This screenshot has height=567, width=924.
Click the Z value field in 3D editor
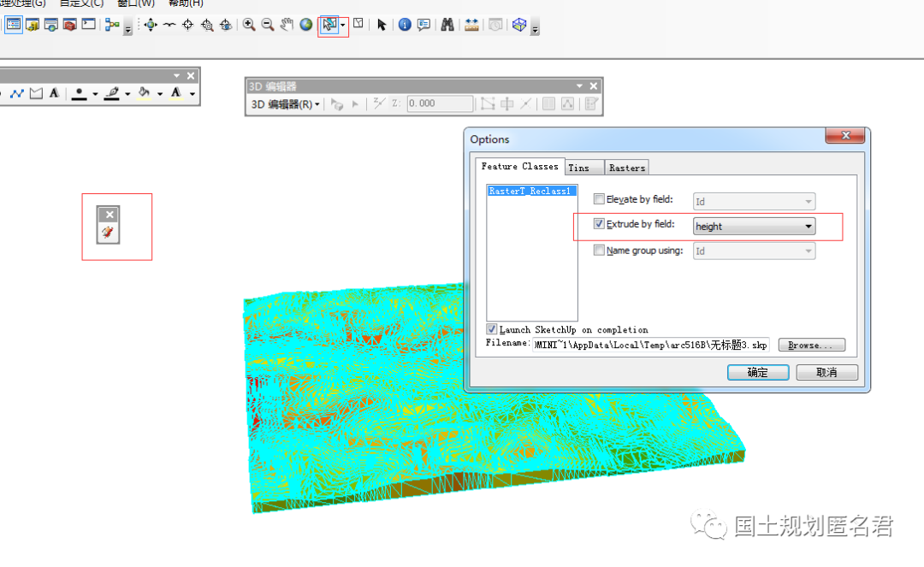tap(440, 103)
